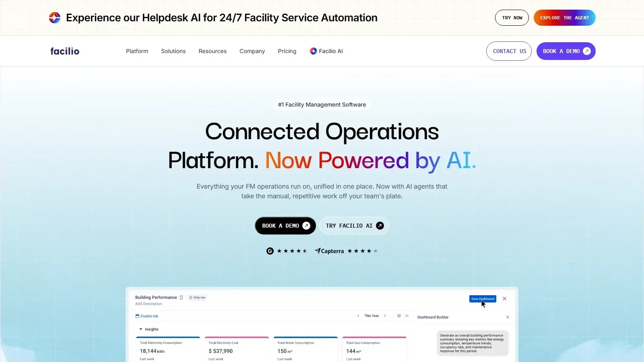Screen dimensions: 644x362
Task: Click arrow icon on black Book a Demo button
Action: [306, 226]
